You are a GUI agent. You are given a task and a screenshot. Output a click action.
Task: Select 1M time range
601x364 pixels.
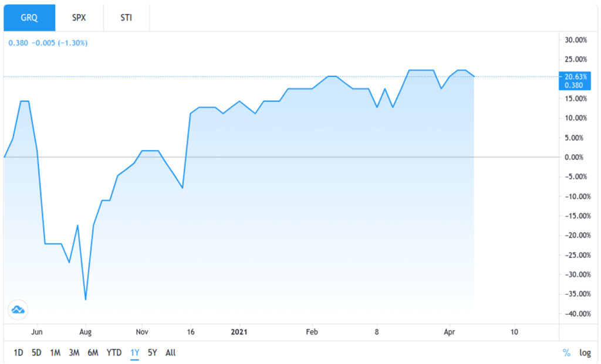(55, 353)
